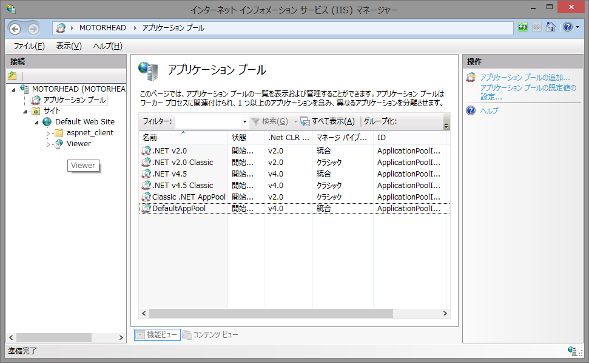This screenshot has width=589, height=364.
Task: Collapse the MOTORHEAD server tree node
Action: click(14, 90)
